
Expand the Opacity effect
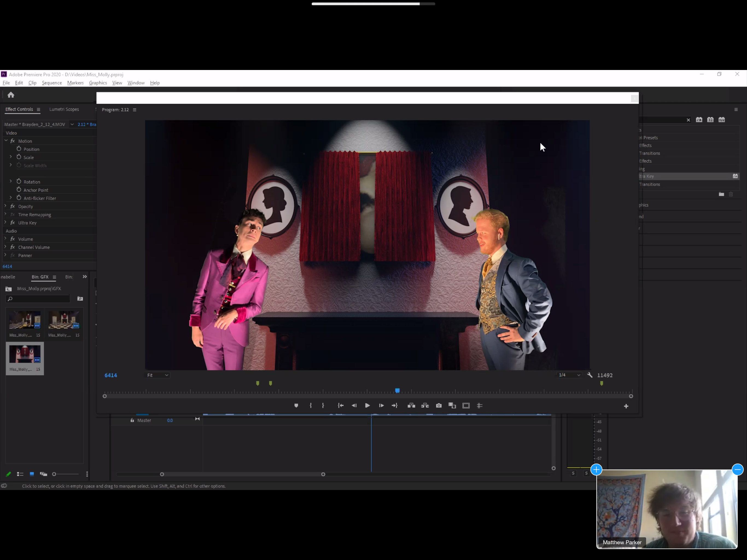click(5, 206)
